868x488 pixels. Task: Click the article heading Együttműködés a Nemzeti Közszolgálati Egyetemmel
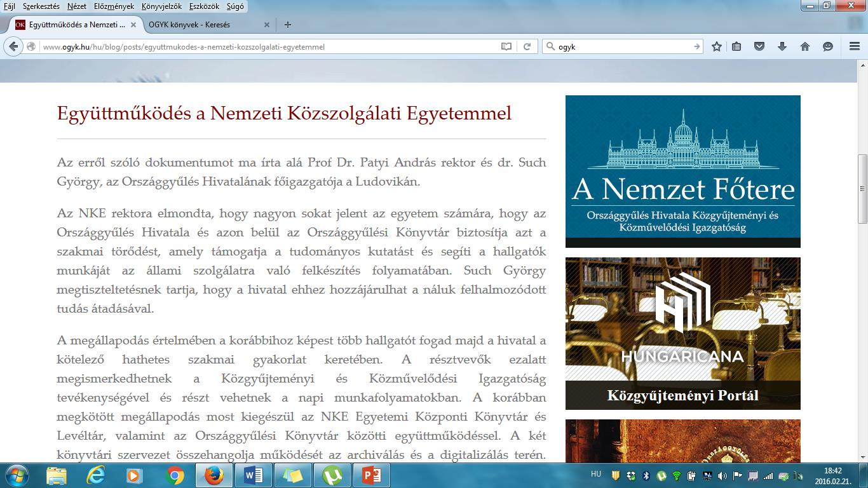coord(284,114)
